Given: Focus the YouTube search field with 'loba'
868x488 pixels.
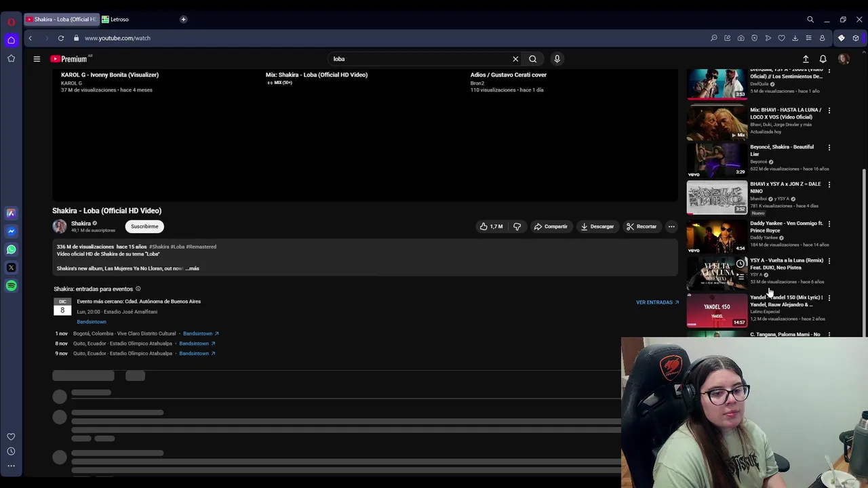Looking at the screenshot, I should point(420,59).
